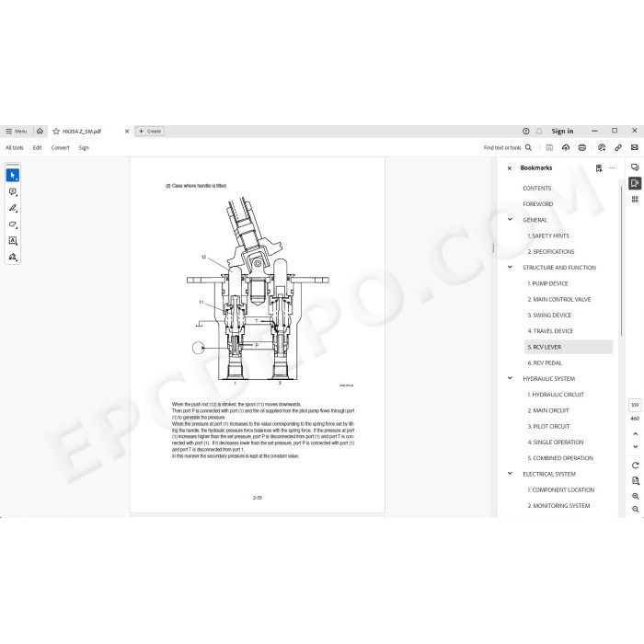
Task: Open 2. SPECIFICATIONS bookmark
Action: pyautogui.click(x=551, y=252)
